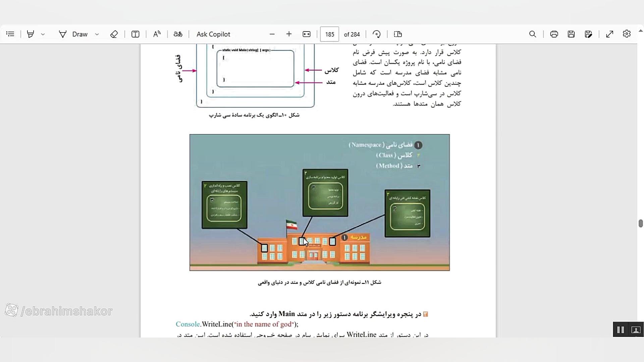Click the Console.WriteLine code line
Viewport: 644px width, 362px height.
pos(237,324)
